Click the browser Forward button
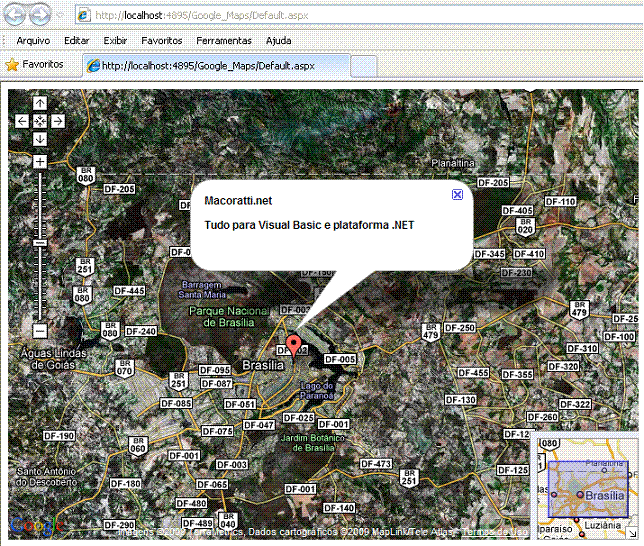Image resolution: width=644 pixels, height=546 pixels. tap(40, 15)
